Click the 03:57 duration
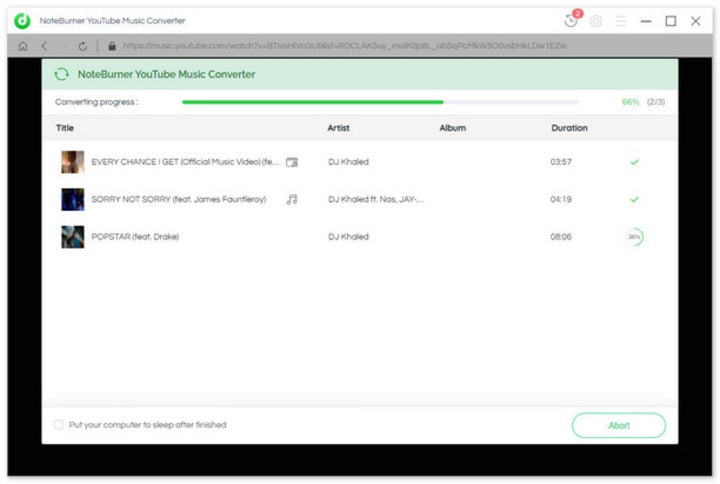This screenshot has height=484, width=720. tap(561, 162)
